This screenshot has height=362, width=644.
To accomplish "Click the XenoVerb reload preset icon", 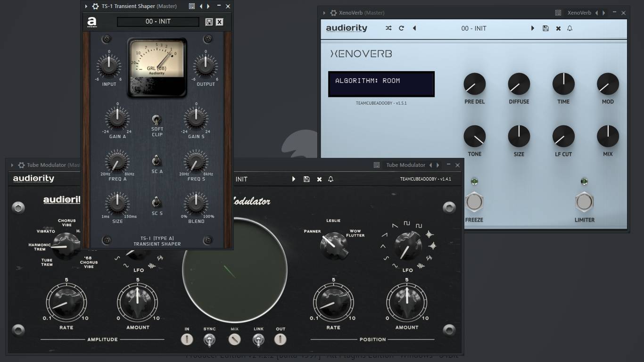I will 401,28.
